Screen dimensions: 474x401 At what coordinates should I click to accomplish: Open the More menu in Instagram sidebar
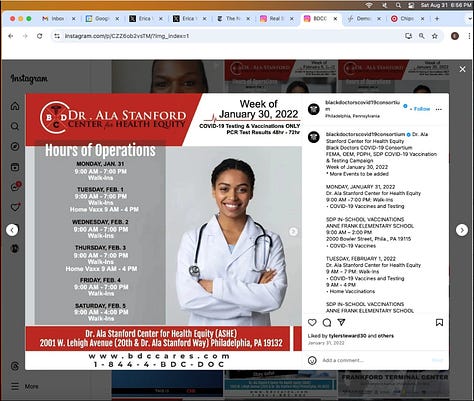coord(25,386)
